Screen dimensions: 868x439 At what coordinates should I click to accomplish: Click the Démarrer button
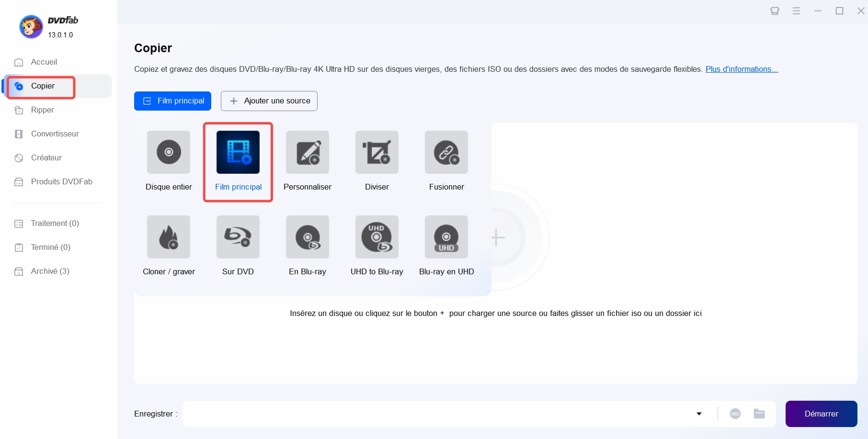click(x=821, y=414)
